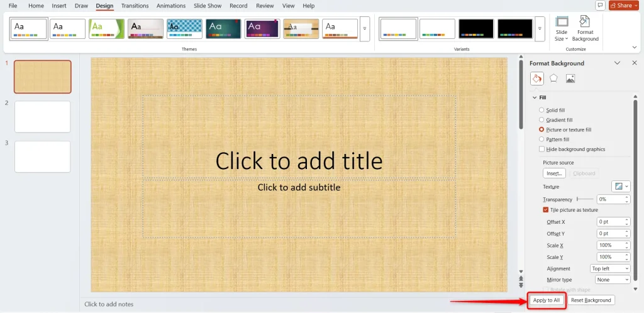Choose the last black variant thumbnail
644x313 pixels.
[515, 29]
